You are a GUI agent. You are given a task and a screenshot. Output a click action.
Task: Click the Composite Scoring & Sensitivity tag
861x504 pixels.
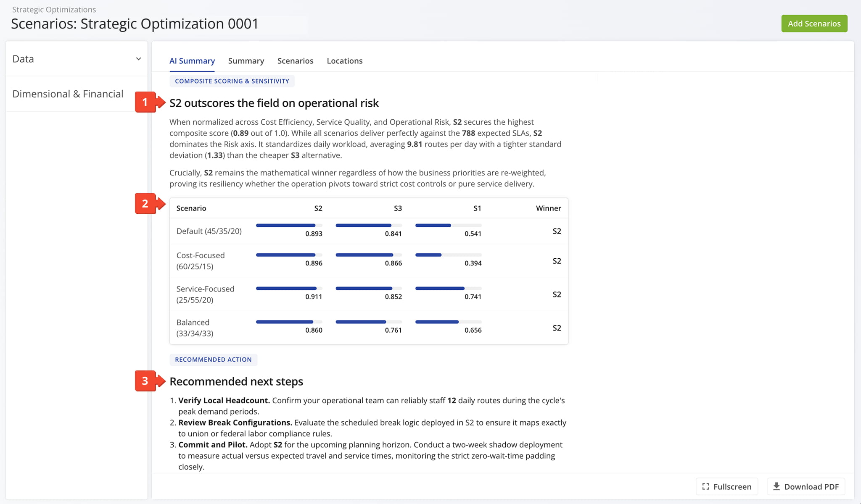(x=232, y=81)
